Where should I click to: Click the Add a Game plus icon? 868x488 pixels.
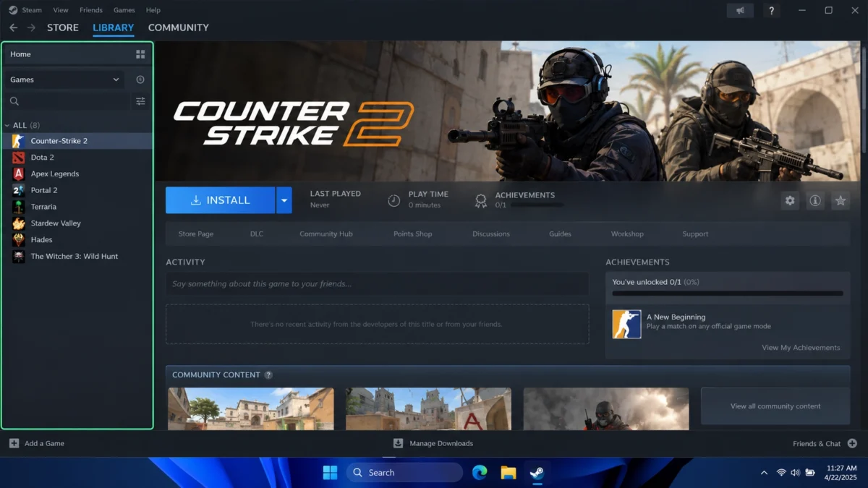[14, 443]
